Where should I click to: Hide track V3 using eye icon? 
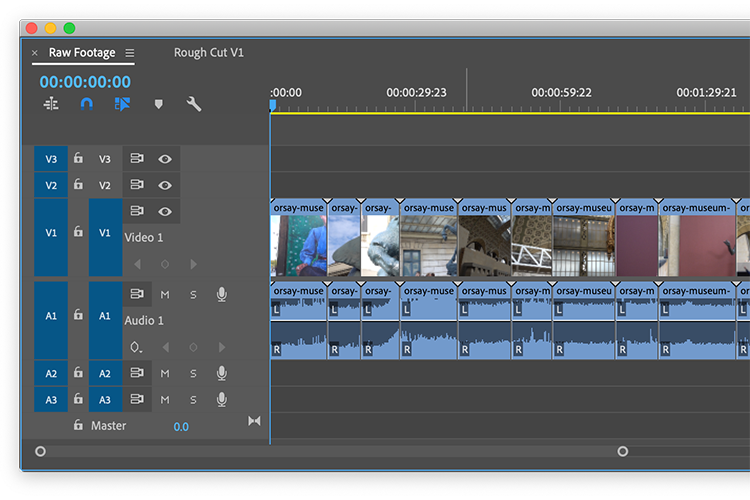point(165,159)
